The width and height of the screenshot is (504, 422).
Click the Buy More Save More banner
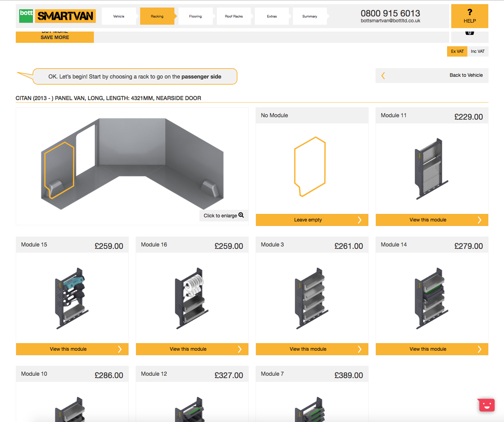pyautogui.click(x=55, y=37)
